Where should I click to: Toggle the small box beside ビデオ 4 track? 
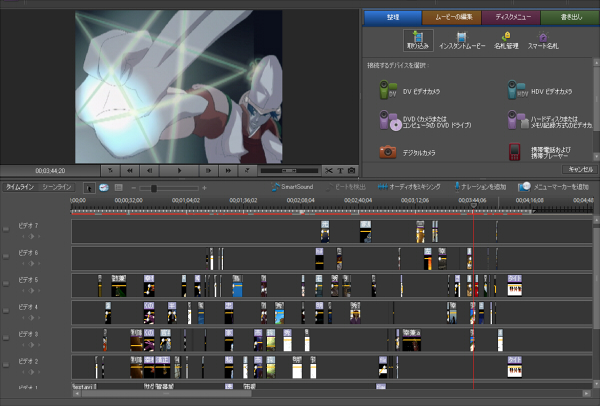pyautogui.click(x=6, y=310)
